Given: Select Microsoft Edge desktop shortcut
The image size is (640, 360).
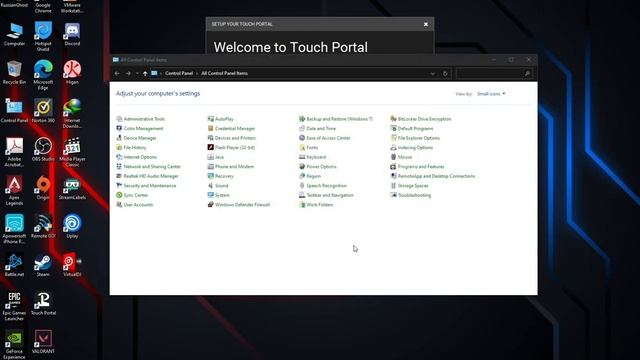Looking at the screenshot, I should click(43, 75).
